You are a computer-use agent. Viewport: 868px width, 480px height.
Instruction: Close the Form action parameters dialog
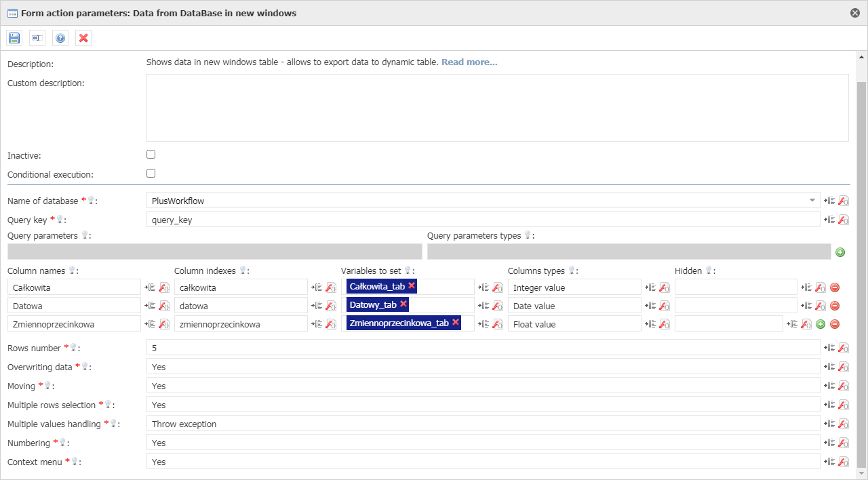(855, 13)
